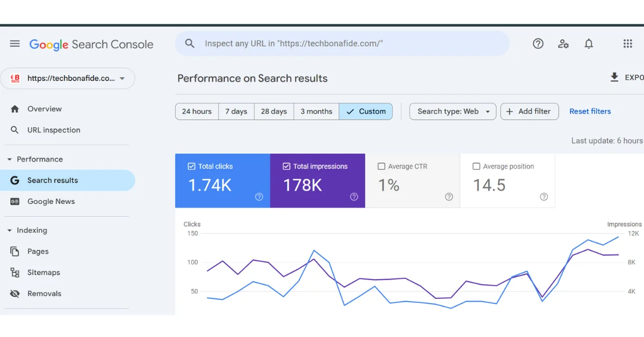Open the Search type: Web dropdown
Viewport: 644px width, 337px height.
[x=453, y=112]
